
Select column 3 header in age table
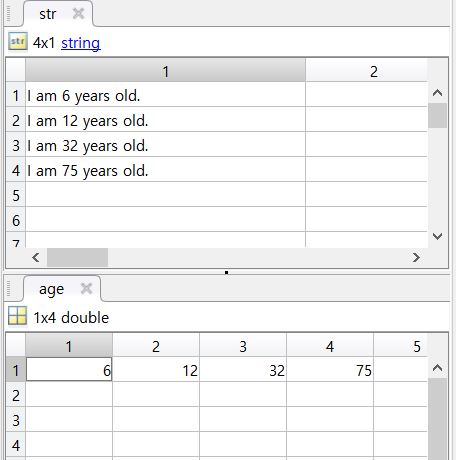pos(243,345)
